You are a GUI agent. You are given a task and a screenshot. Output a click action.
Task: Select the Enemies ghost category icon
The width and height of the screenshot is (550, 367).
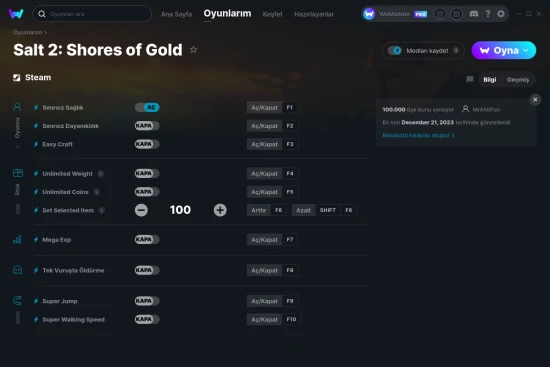click(x=17, y=270)
